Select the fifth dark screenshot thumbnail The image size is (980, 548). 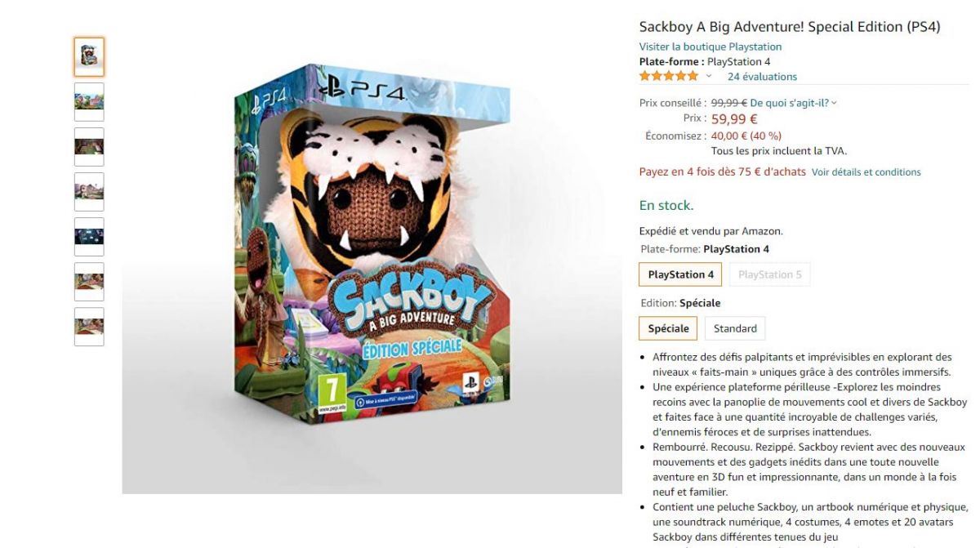pyautogui.click(x=89, y=237)
